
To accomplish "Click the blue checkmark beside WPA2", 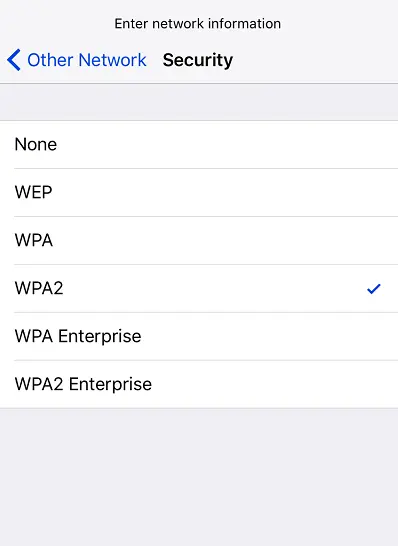I will tap(374, 289).
